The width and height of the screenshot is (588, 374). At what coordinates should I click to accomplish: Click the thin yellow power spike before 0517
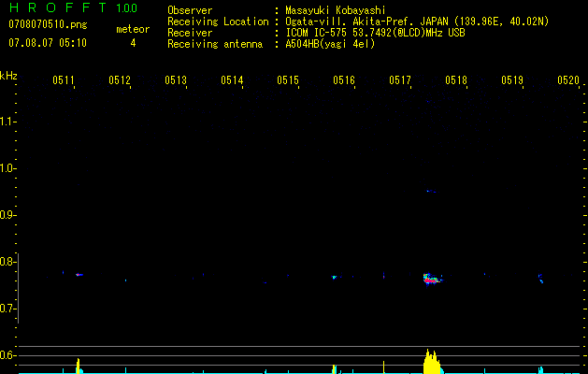[383, 367]
